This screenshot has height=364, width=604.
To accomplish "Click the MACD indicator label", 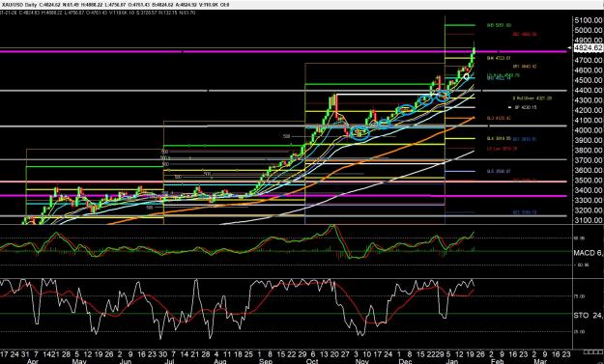I will (x=589, y=253).
